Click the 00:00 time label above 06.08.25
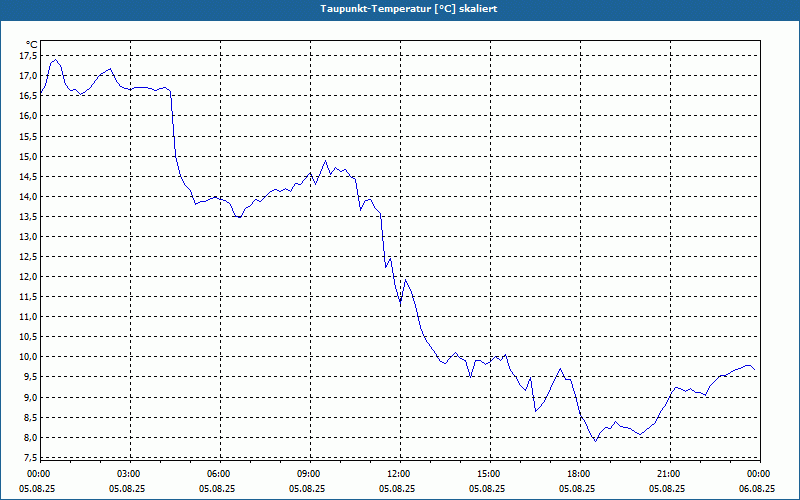This screenshot has height=500, width=800. pyautogui.click(x=757, y=474)
